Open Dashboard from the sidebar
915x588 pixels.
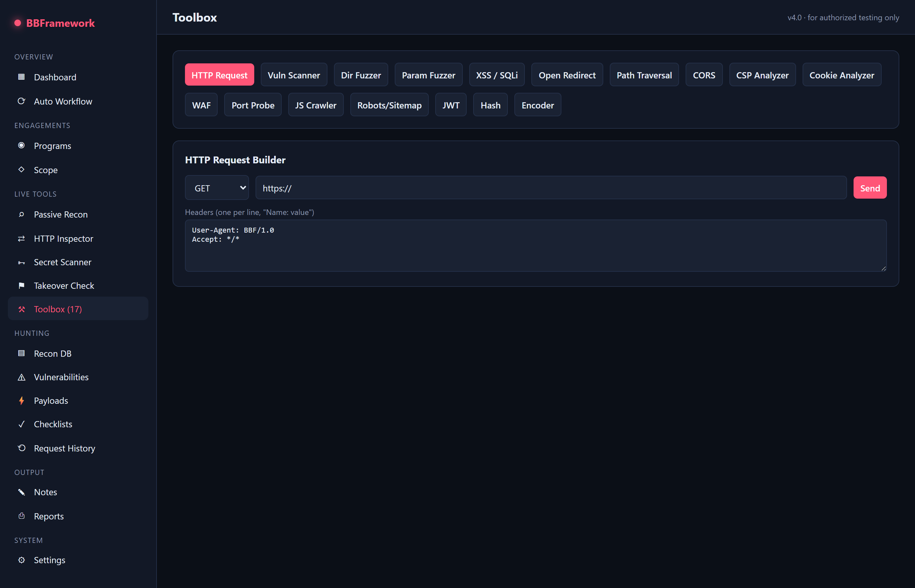[x=78, y=77]
